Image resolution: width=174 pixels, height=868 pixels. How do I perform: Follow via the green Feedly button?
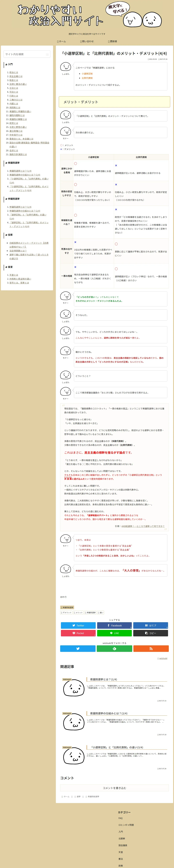pos(115,649)
